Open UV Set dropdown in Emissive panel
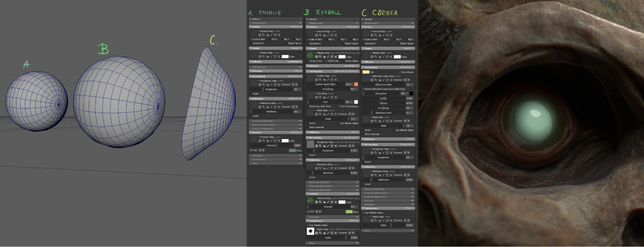This screenshot has width=644, height=247. click(x=262, y=150)
